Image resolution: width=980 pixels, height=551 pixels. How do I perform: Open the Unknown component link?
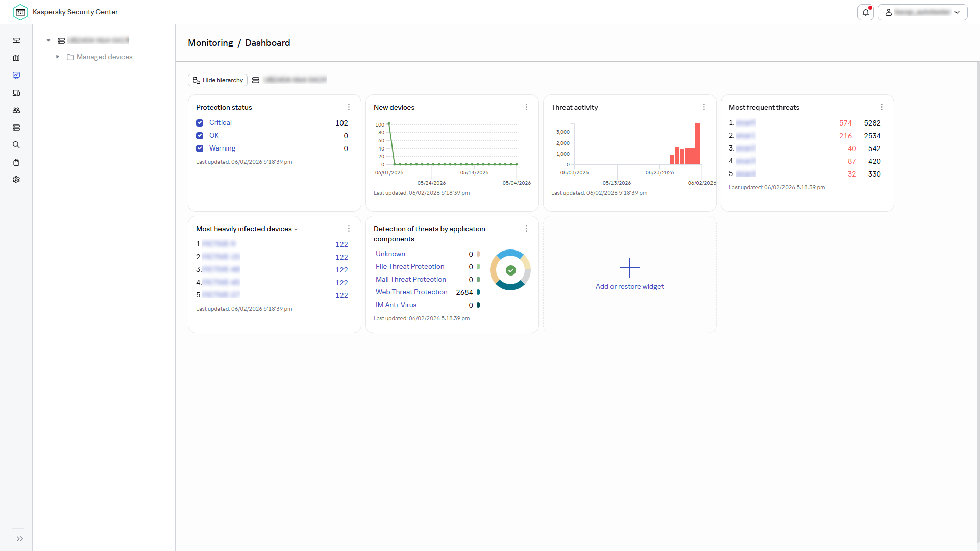(x=390, y=254)
